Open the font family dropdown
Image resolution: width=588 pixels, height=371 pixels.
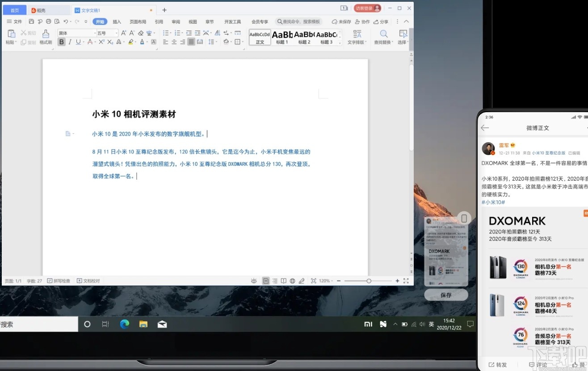[95, 33]
